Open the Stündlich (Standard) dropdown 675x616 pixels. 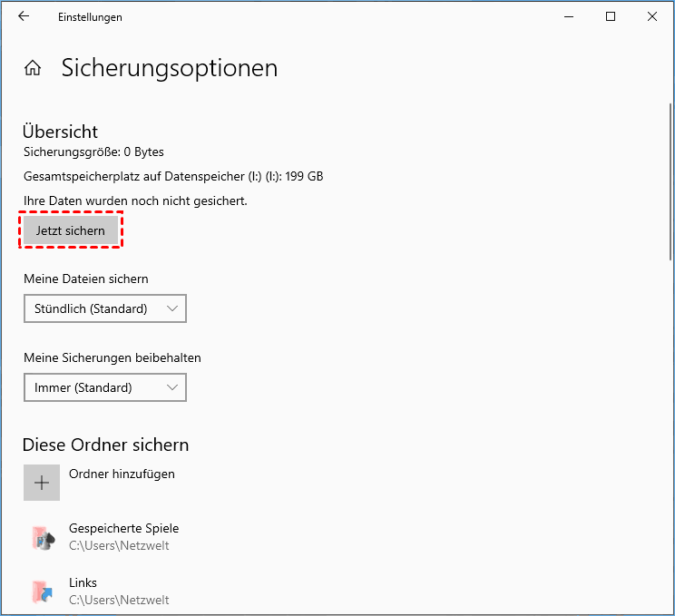[x=104, y=308]
